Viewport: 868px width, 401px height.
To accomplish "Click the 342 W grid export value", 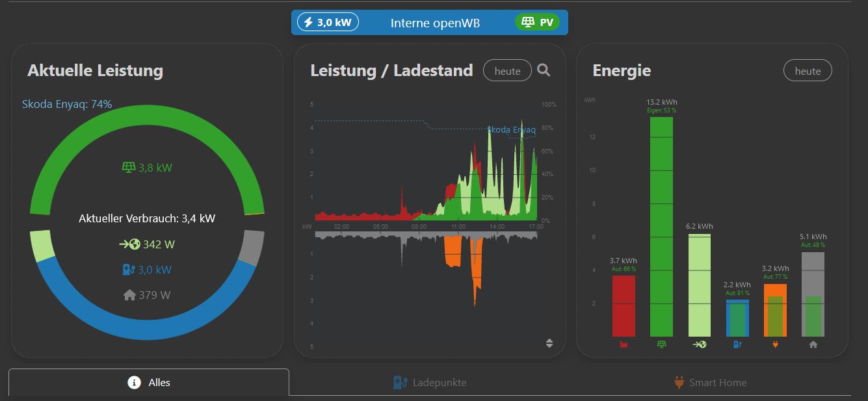I will pos(159,244).
